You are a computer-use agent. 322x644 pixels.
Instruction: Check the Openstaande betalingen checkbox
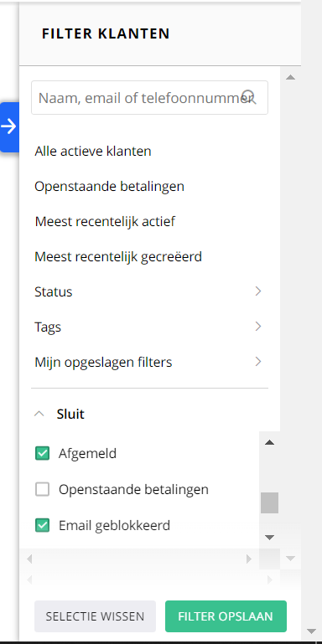pos(43,489)
